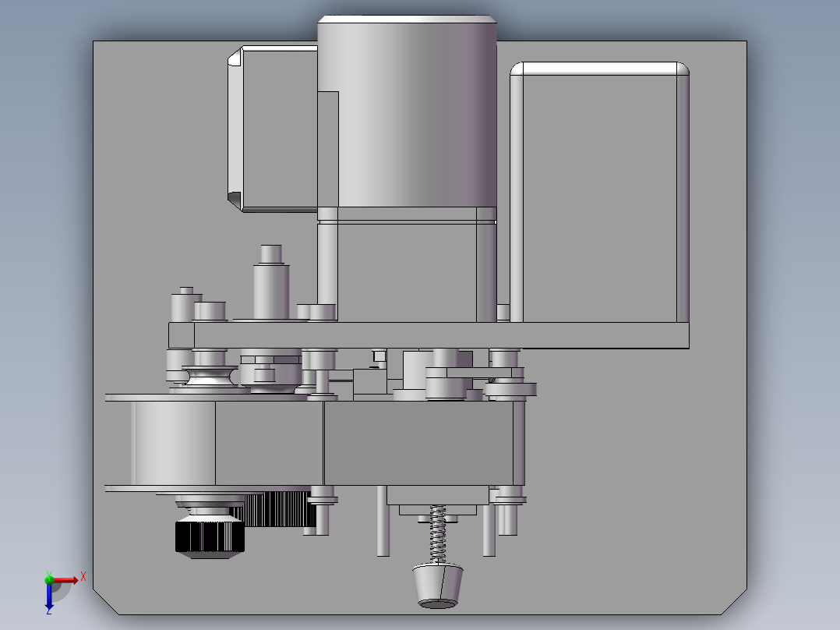Click the green Y axis origin ball of triad
This screenshot has height=630, width=840.
point(49,579)
